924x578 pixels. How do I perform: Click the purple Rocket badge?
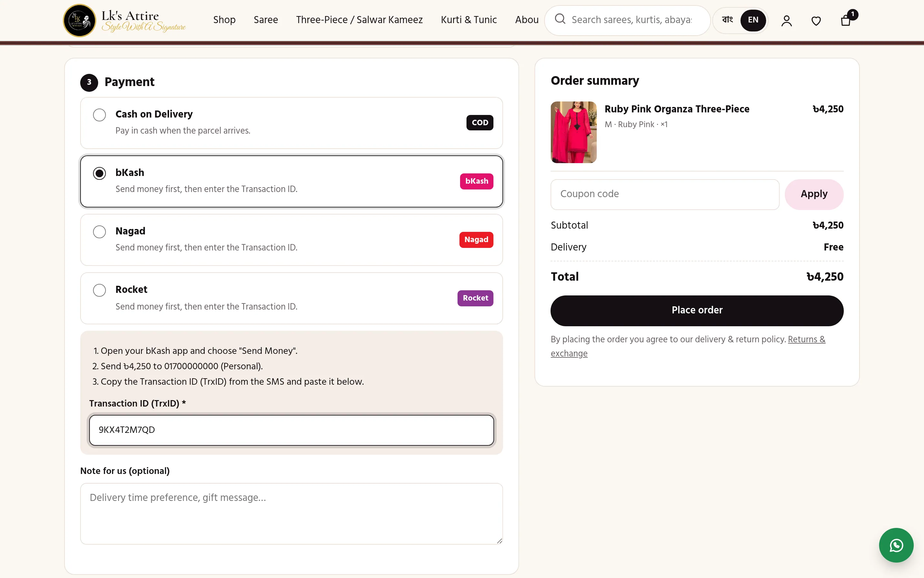pyautogui.click(x=475, y=298)
